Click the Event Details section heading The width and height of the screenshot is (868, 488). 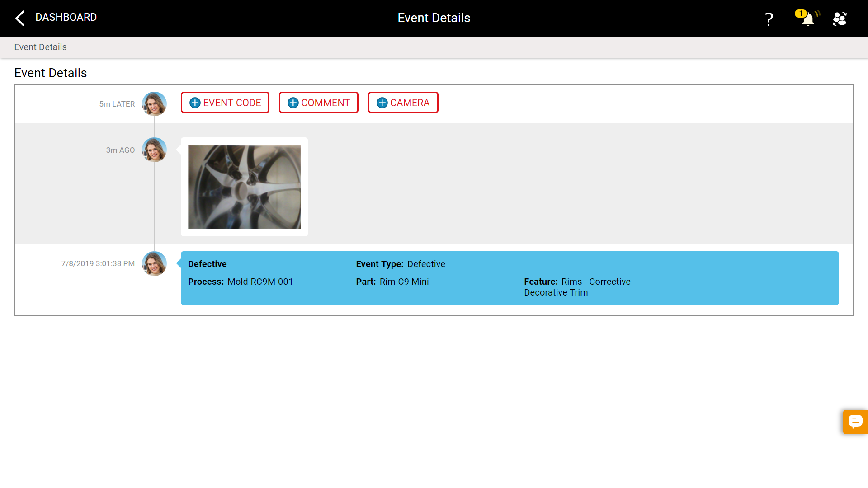[51, 73]
